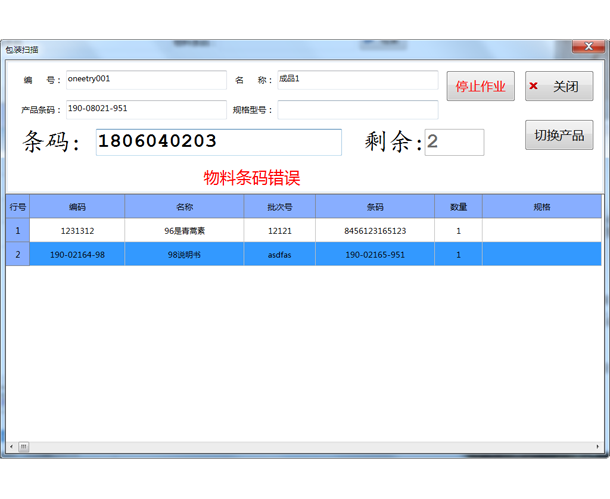Click quantity cell in 96是青蒿素 row
The width and height of the screenshot is (610, 499).
pyautogui.click(x=458, y=230)
